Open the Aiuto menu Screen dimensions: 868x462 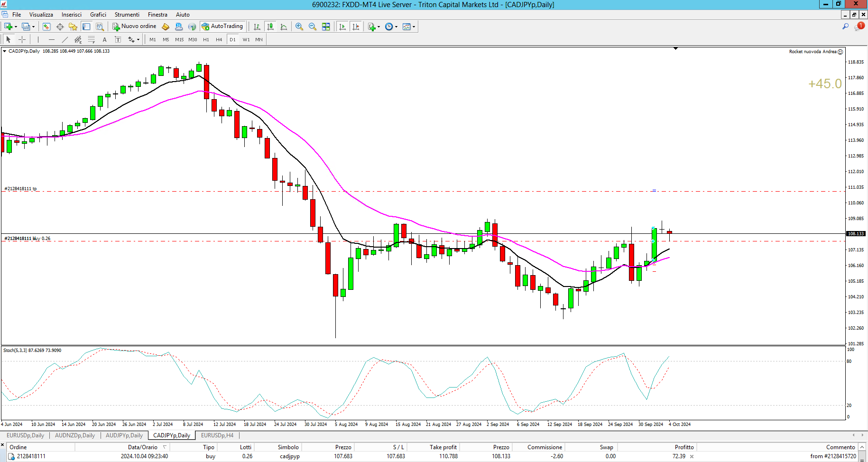[x=183, y=15]
